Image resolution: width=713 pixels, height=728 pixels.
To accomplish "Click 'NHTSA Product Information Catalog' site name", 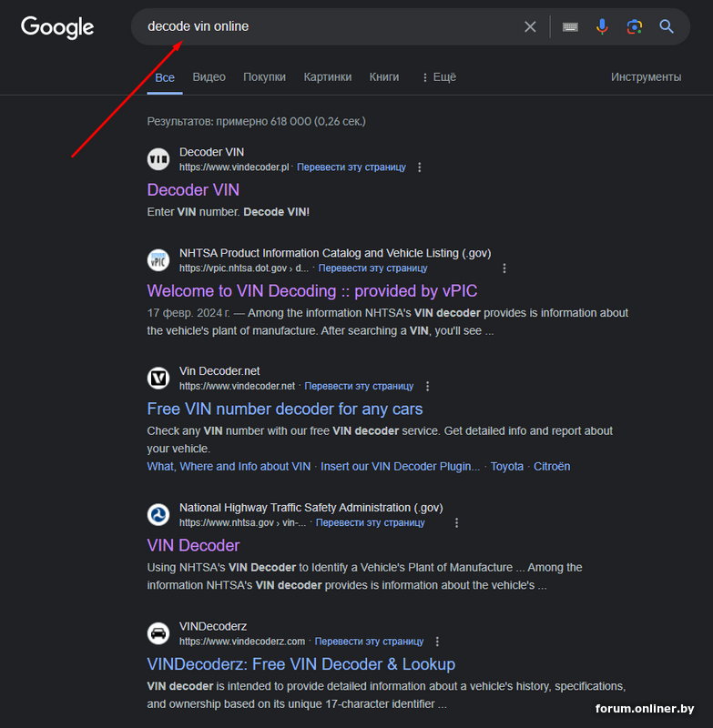I will 335,253.
